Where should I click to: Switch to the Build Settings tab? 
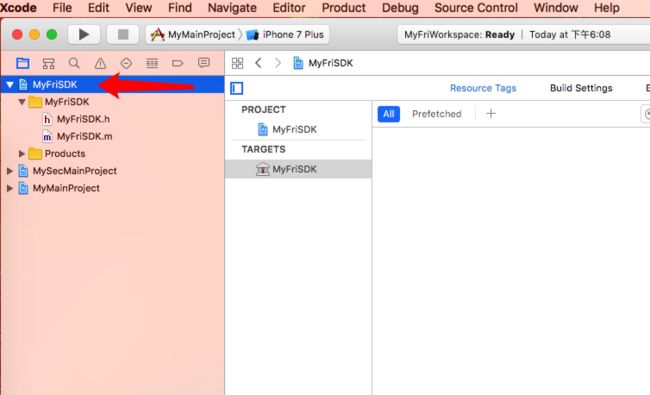click(581, 88)
